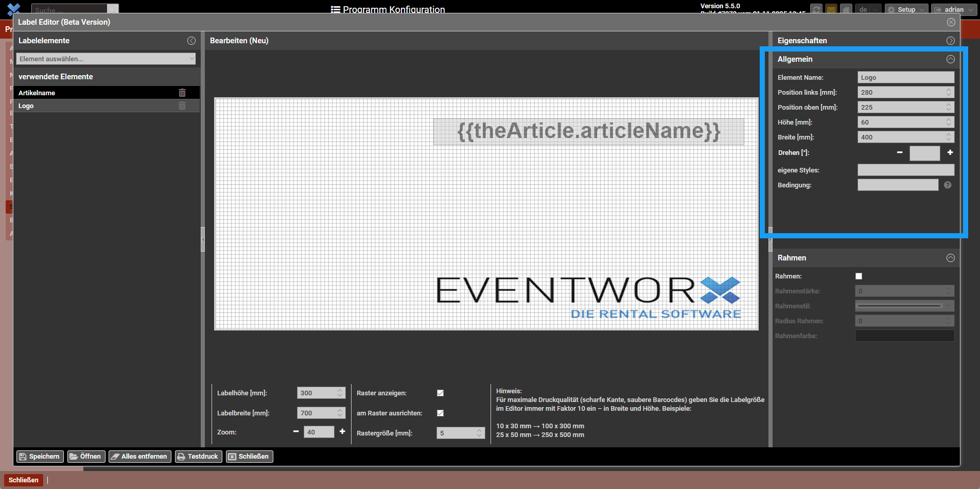Viewport: 980px width, 489px height.
Task: Collapse the Rahmen section
Action: point(951,258)
